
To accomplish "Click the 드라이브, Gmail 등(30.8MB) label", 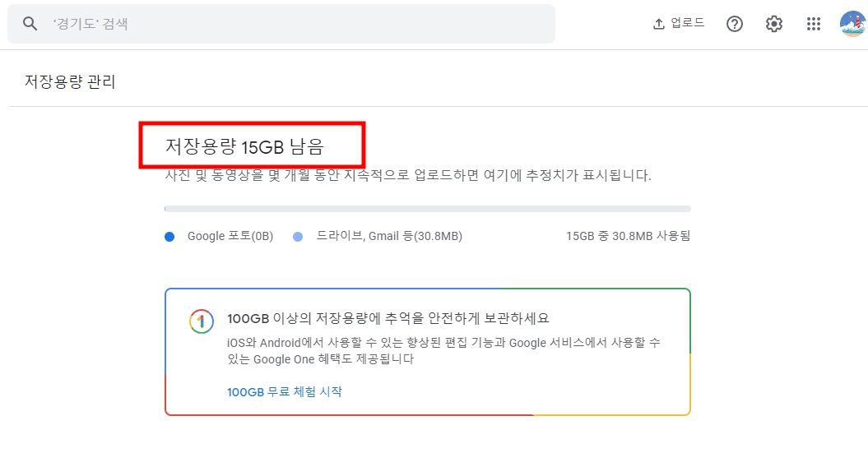I will coord(389,236).
